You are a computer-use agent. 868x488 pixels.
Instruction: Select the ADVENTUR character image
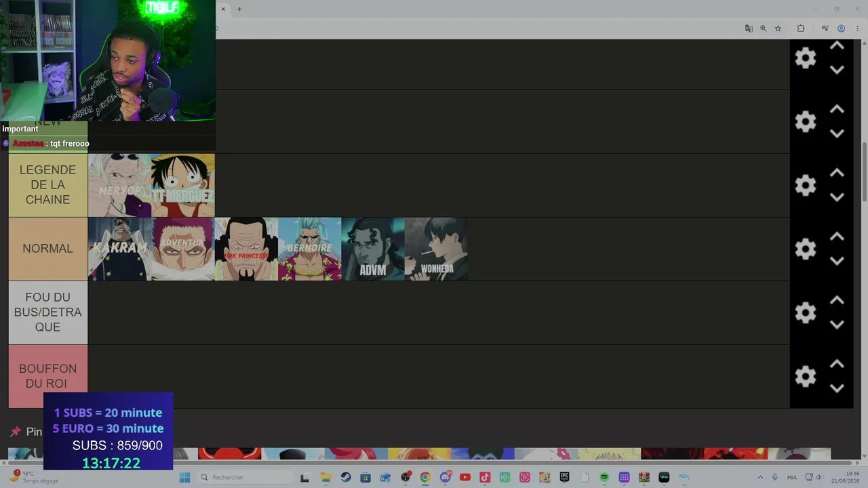[183, 249]
